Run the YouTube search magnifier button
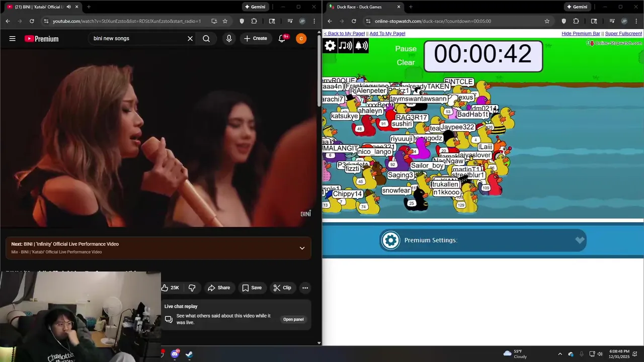The width and height of the screenshot is (644, 362). pos(206,39)
